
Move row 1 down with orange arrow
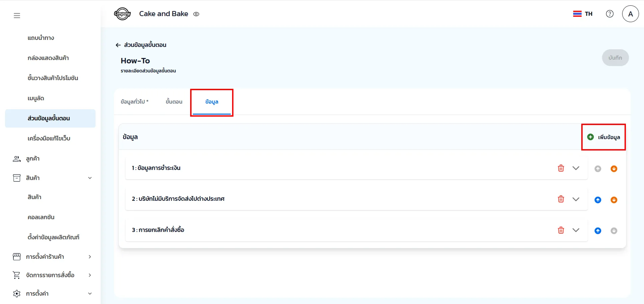(x=614, y=169)
